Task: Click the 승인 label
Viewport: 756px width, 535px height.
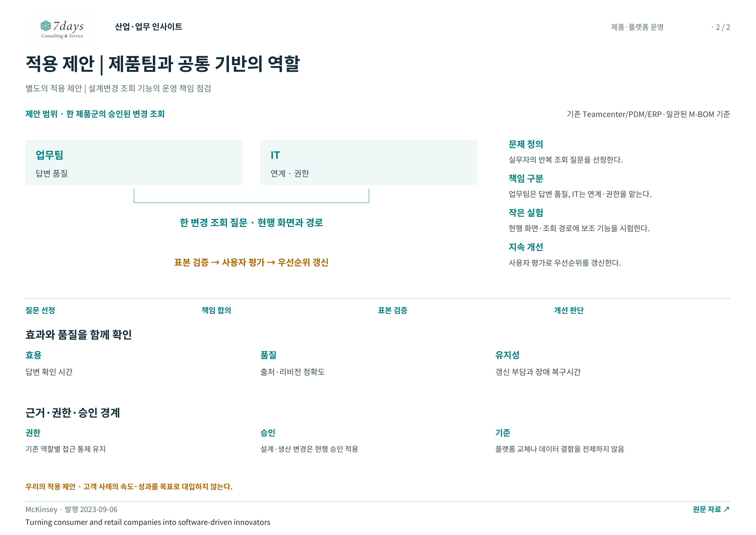Action: (268, 433)
